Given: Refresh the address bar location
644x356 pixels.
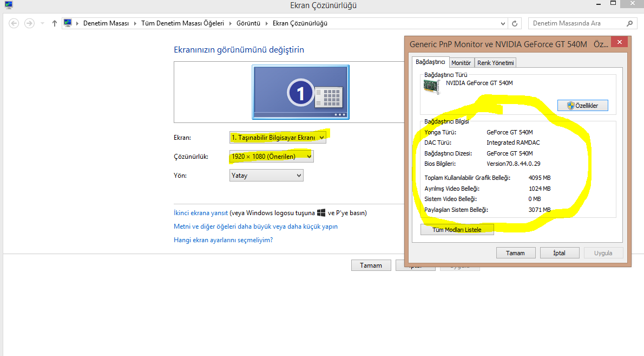Looking at the screenshot, I should [x=515, y=23].
